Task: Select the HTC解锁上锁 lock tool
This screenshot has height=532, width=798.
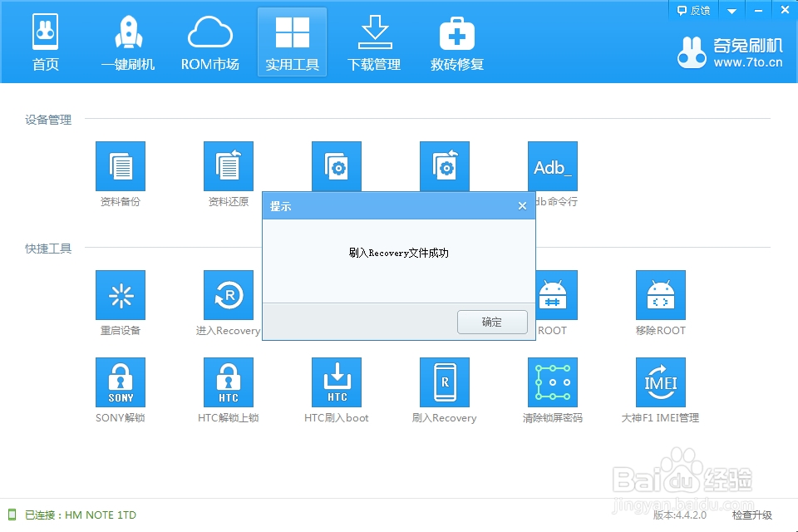Action: tap(229, 382)
